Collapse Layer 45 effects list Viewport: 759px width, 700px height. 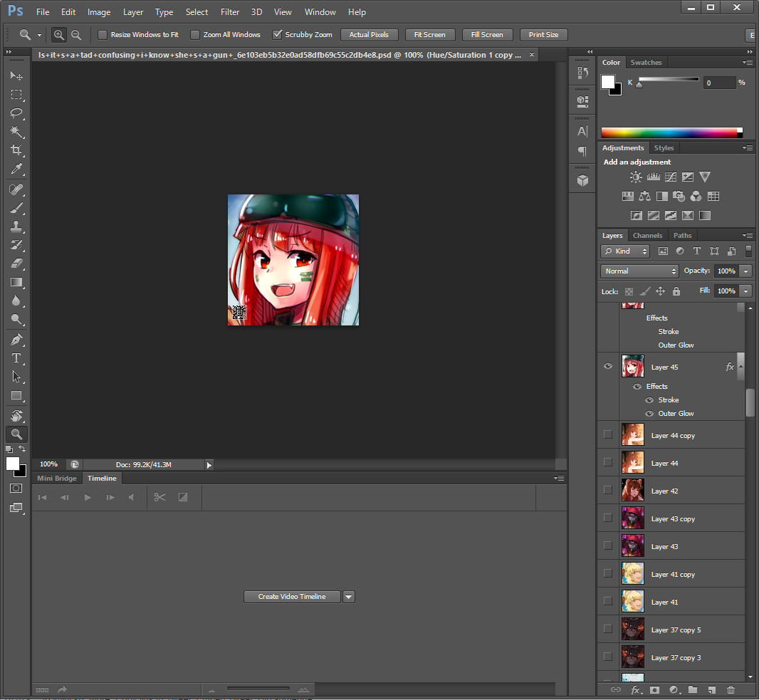[740, 367]
